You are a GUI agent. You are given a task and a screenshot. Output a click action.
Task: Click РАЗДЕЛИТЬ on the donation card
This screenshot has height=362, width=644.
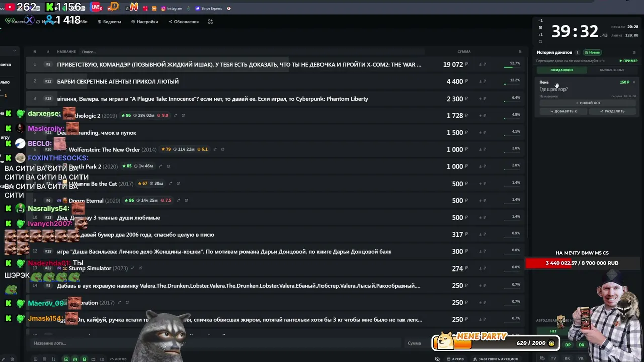tap(612, 111)
